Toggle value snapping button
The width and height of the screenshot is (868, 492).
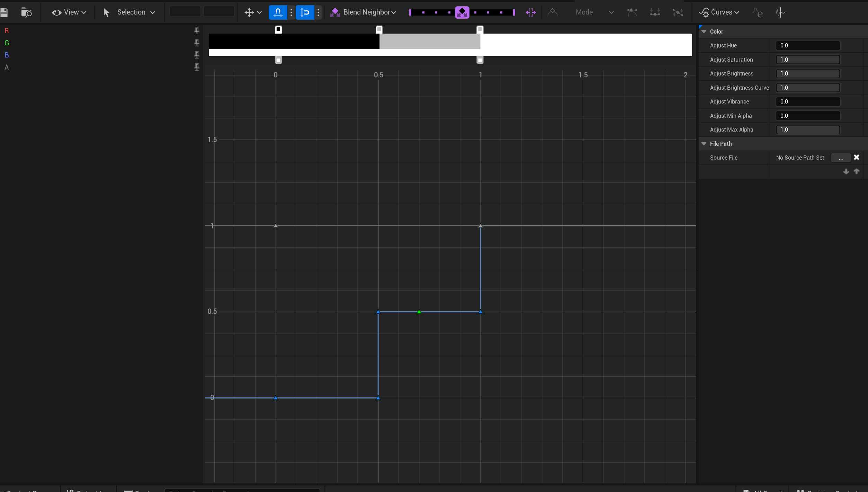tap(305, 12)
